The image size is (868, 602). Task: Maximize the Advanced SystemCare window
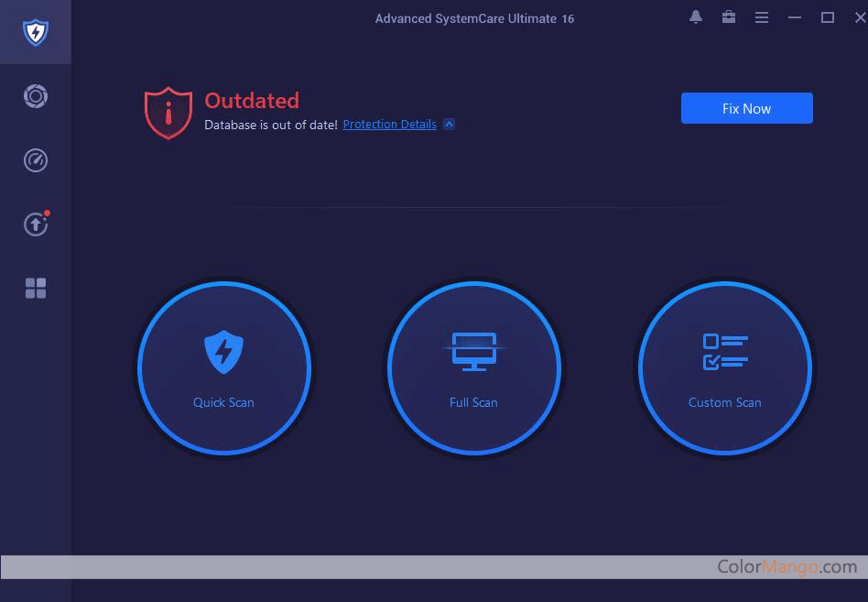tap(828, 17)
